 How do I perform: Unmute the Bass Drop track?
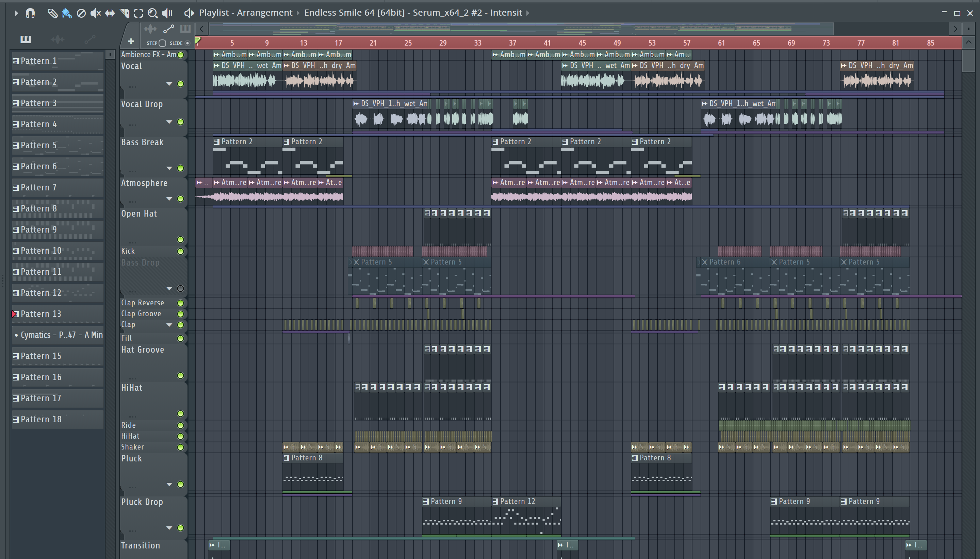[180, 288]
